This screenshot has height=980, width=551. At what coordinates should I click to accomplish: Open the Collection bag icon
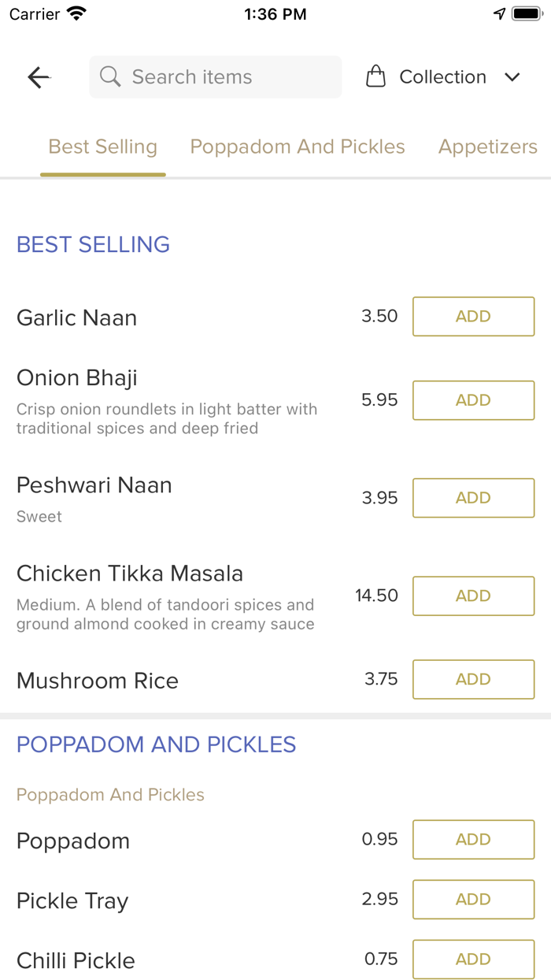pos(376,76)
